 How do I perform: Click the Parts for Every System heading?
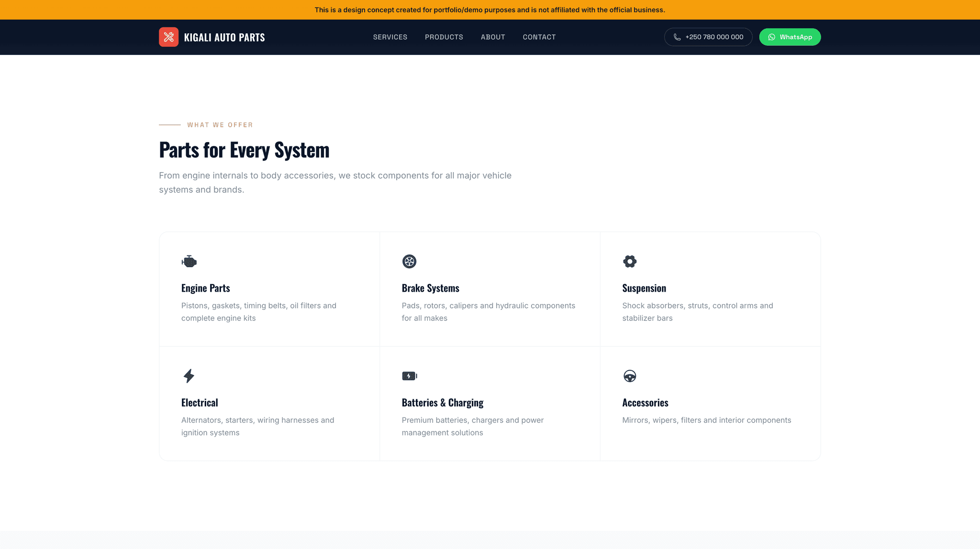(x=244, y=150)
